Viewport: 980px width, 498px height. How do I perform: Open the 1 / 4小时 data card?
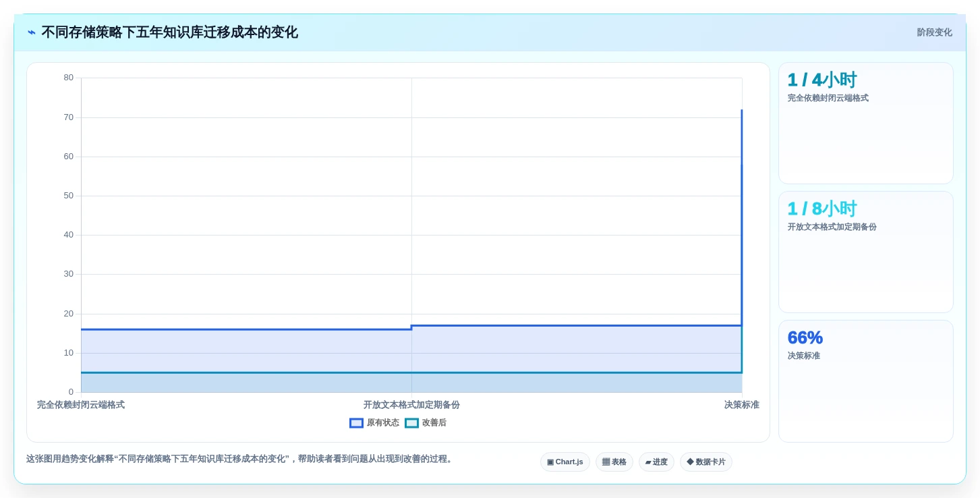click(x=866, y=123)
